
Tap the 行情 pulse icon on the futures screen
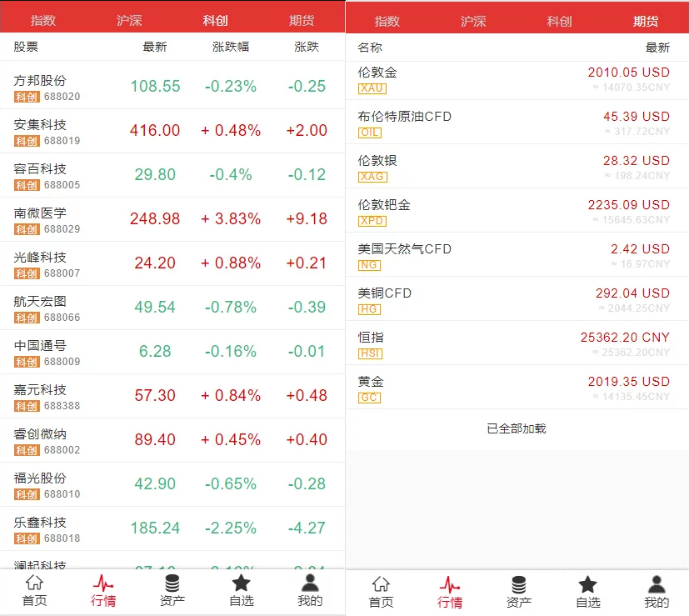450,584
